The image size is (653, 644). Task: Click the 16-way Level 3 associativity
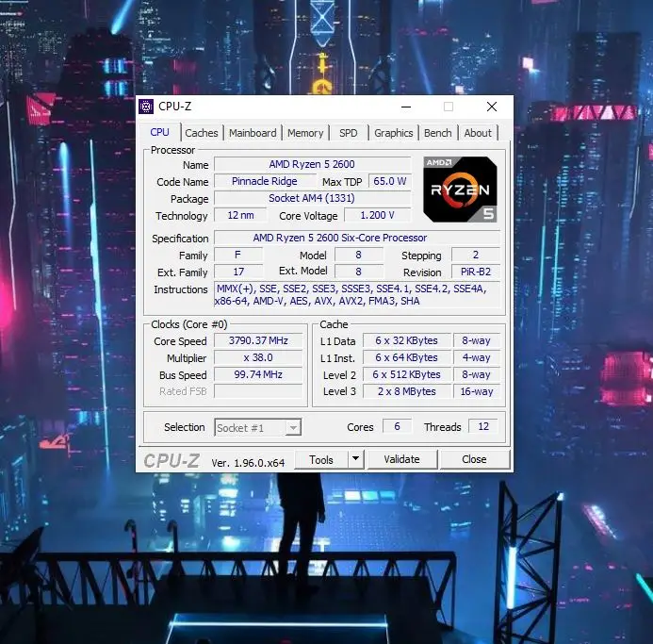coord(477,391)
